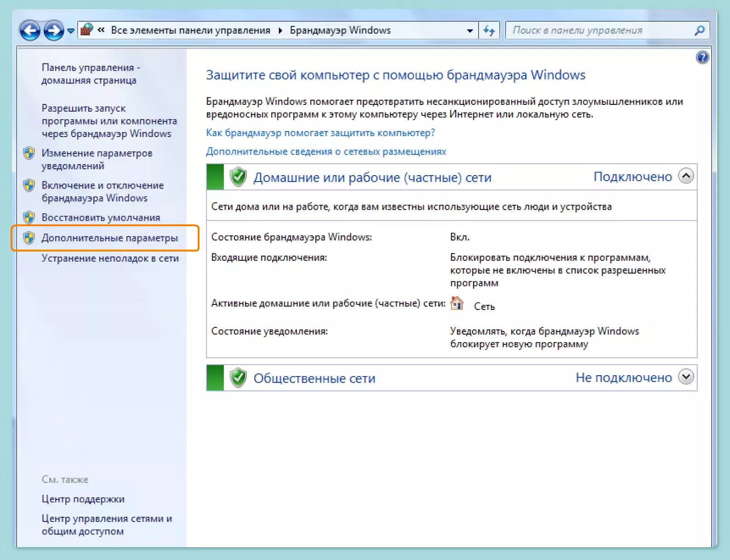
Task: Click green shield icon for private networks
Action: [x=238, y=177]
